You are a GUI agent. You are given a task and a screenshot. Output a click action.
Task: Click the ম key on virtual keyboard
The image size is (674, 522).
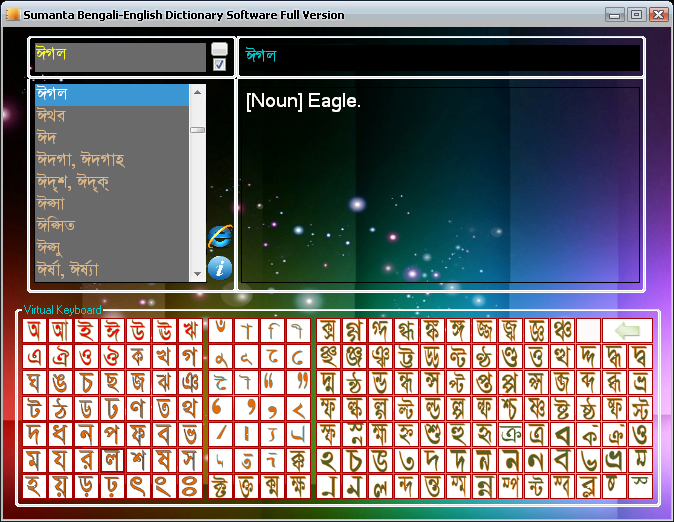tap(34, 461)
